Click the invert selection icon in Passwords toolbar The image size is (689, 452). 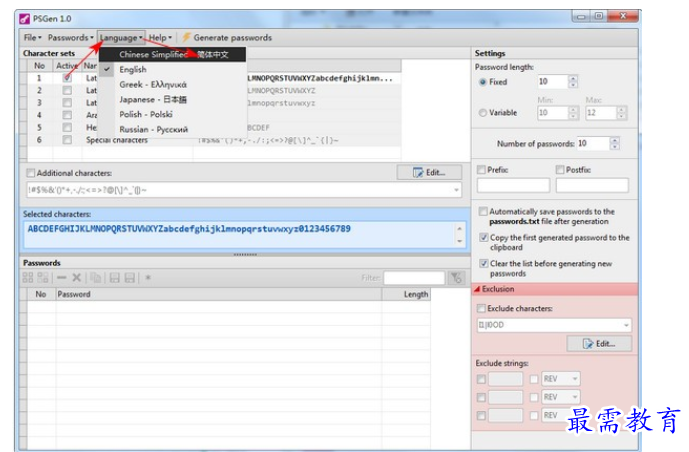(43, 278)
